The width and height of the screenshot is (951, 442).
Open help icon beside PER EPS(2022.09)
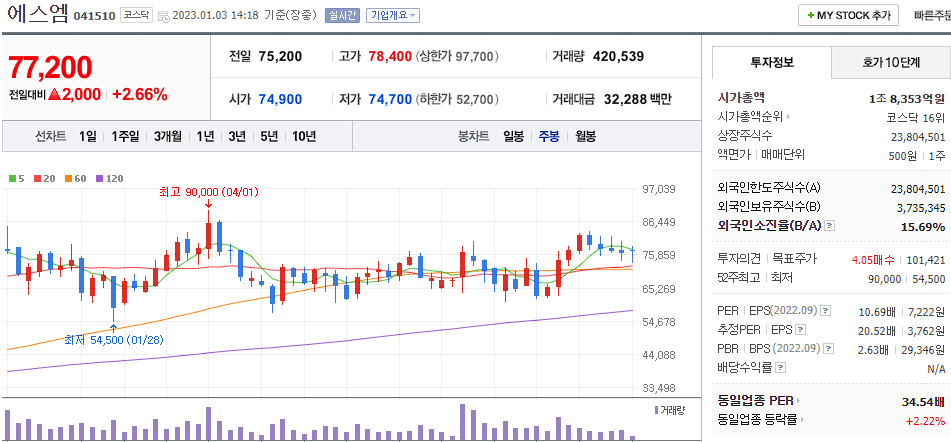pos(825,311)
